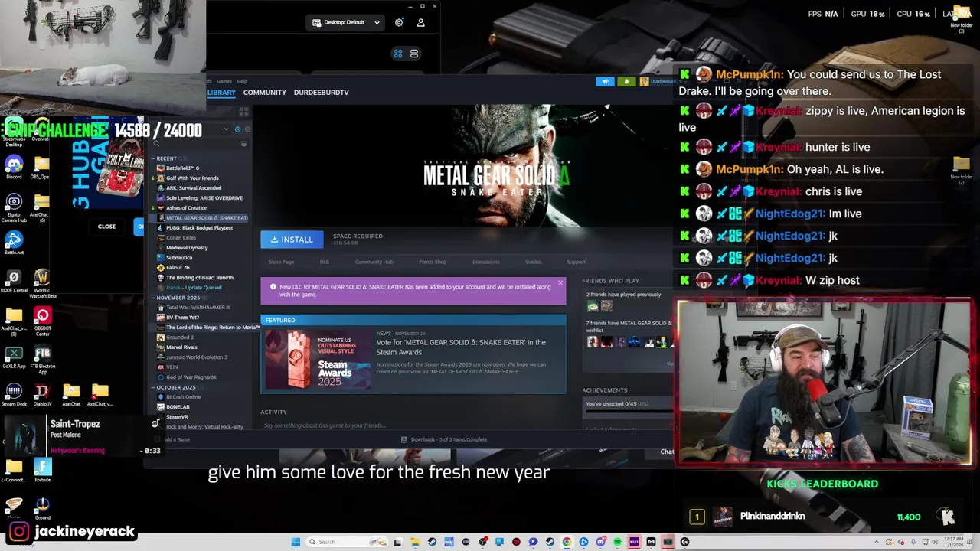Open the DURDEEBURDTV profile tab
Image resolution: width=980 pixels, height=551 pixels.
click(x=321, y=93)
